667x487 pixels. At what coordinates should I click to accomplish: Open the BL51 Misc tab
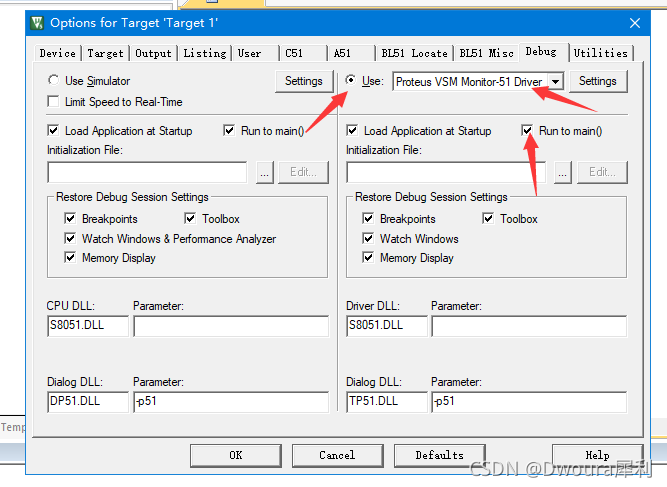tap(486, 54)
